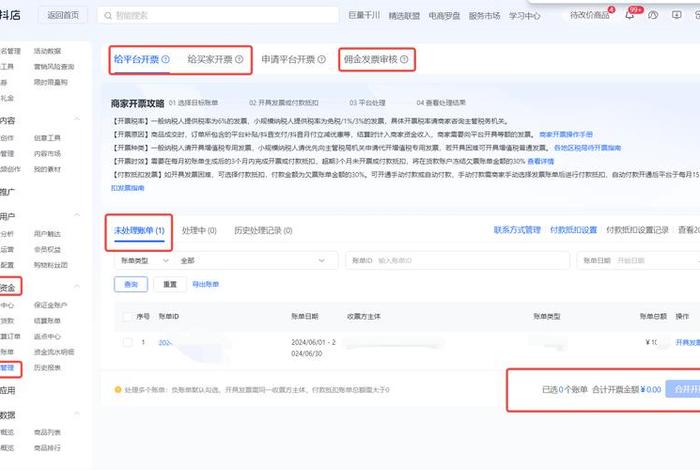Click the 重置 button
Viewport: 700px width, 470px height.
click(x=170, y=284)
